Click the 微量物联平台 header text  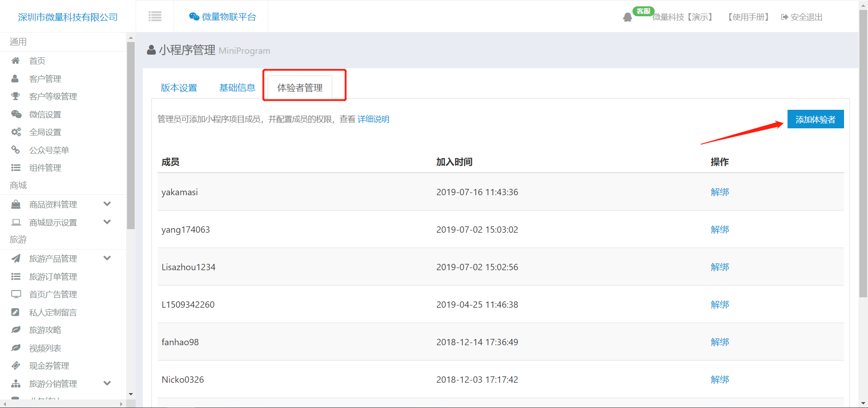coord(229,17)
